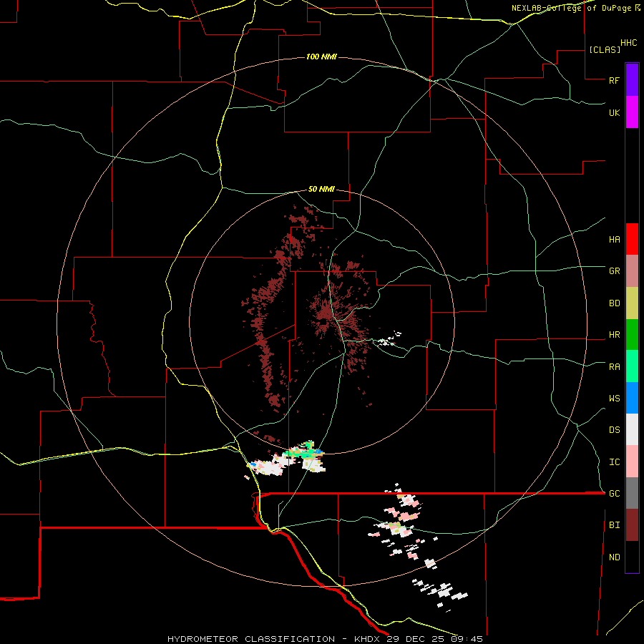Click the RF legend label
Viewport: 644px width, 644px height.
click(614, 80)
